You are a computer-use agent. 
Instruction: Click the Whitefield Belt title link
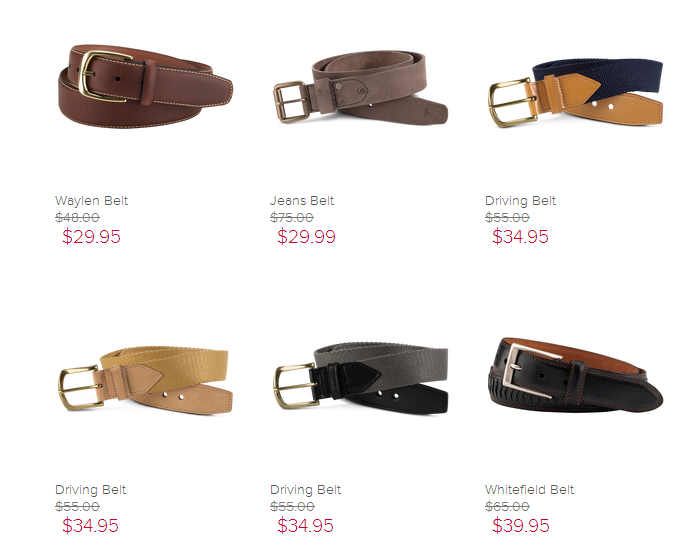pyautogui.click(x=529, y=490)
